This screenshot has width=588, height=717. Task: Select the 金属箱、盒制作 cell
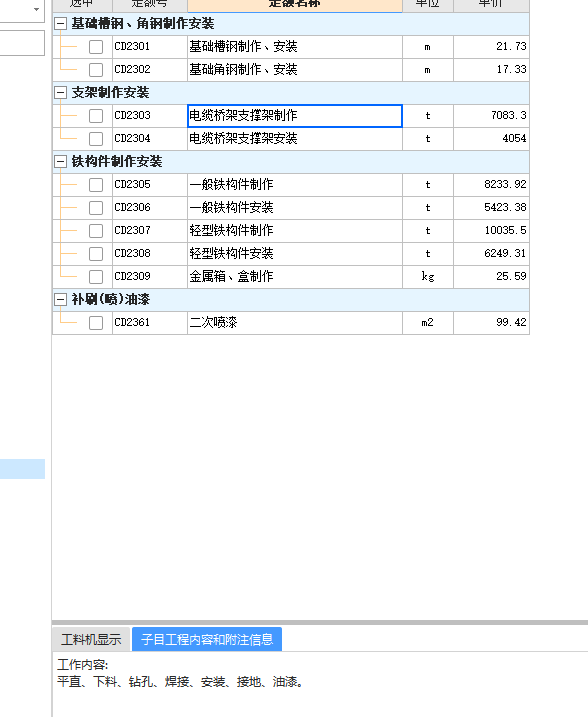[x=295, y=277]
